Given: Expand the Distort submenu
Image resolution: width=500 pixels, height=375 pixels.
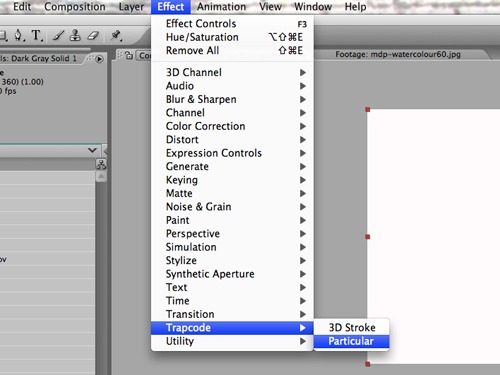Looking at the screenshot, I should [232, 139].
